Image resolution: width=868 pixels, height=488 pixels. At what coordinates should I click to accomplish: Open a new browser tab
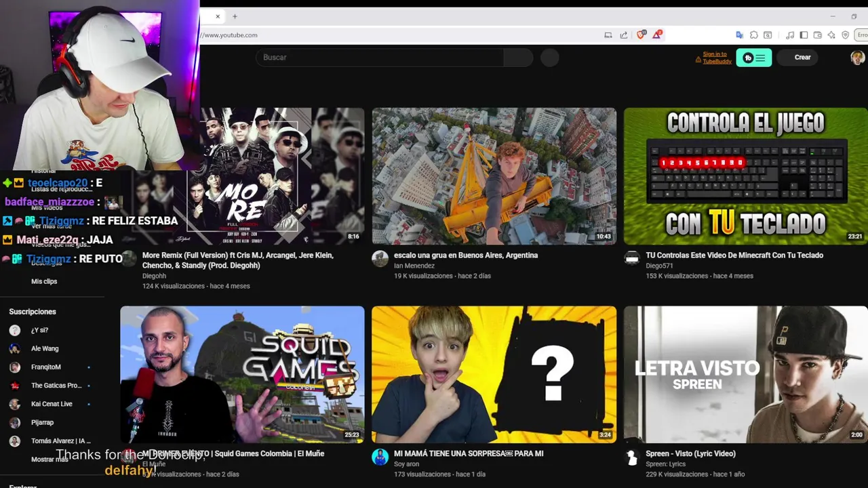pos(235,16)
